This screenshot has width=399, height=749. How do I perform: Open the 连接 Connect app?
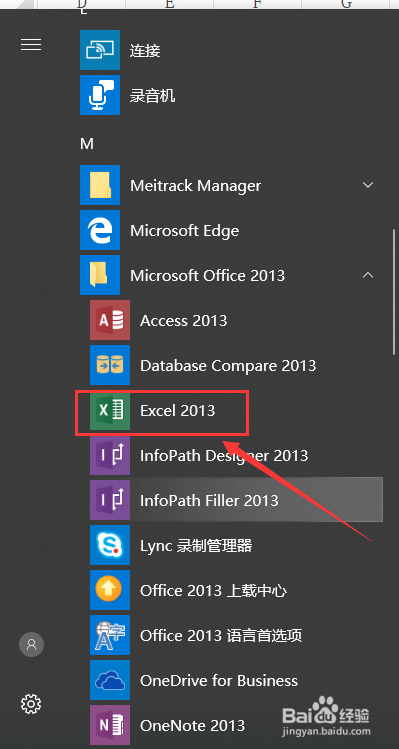pos(231,50)
